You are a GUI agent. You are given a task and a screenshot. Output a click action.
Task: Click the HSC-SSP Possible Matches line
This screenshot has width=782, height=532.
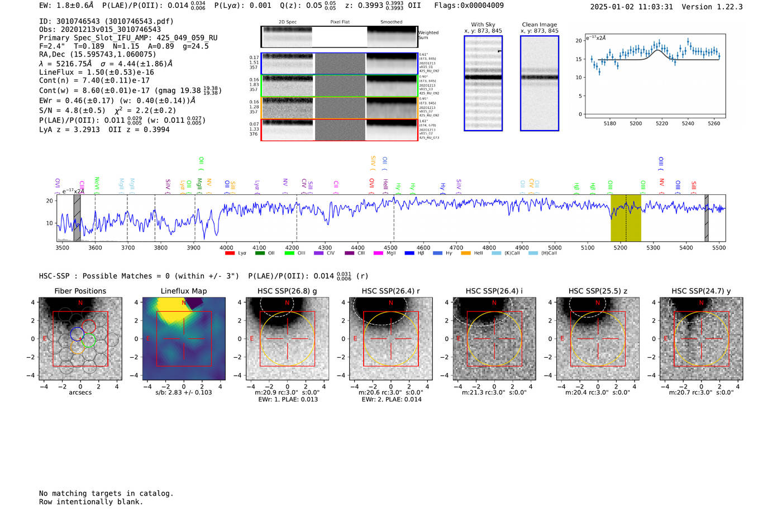coord(203,276)
